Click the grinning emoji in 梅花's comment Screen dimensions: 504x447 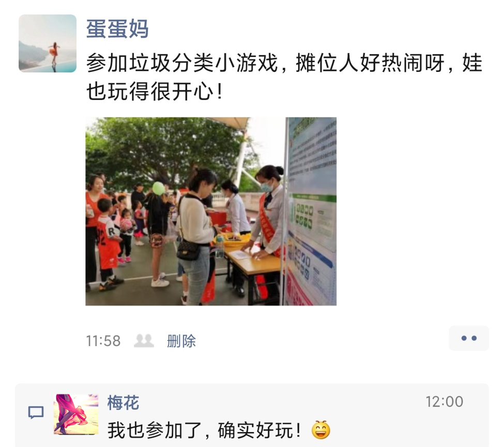click(321, 430)
